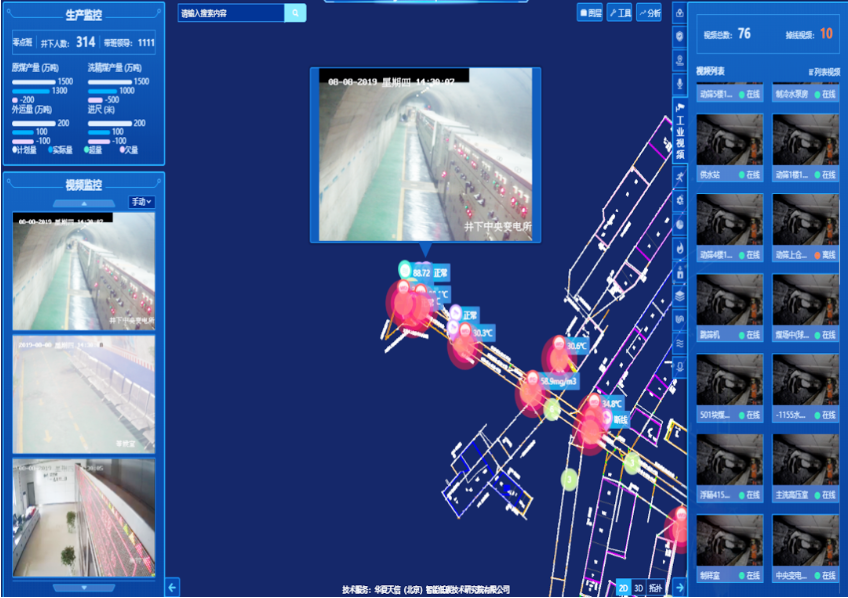Click the 零点班 shift label
This screenshot has width=848, height=598.
click(x=22, y=43)
